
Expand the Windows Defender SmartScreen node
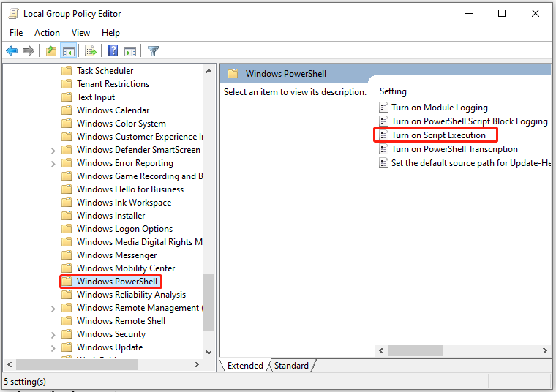click(x=53, y=150)
